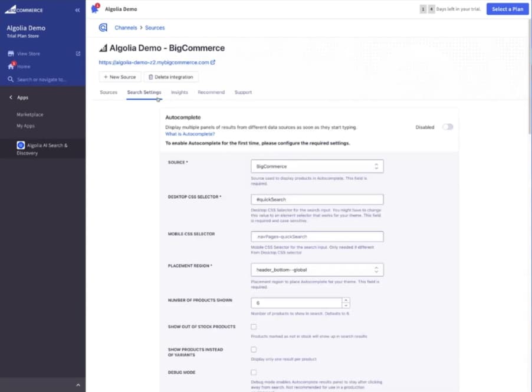The width and height of the screenshot is (532, 392).
Task: Open store in new tab icon beside View Store
Action: [x=78, y=54]
